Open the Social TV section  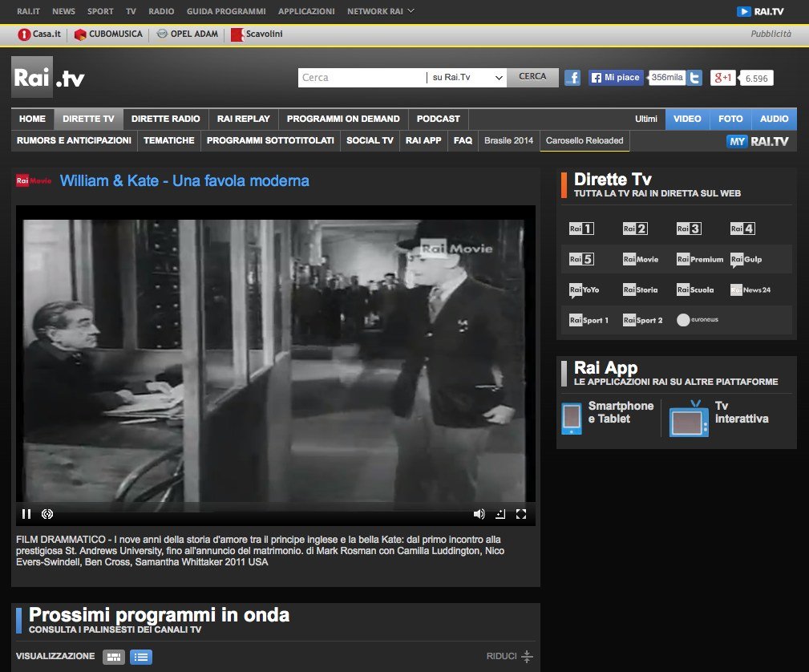click(370, 141)
